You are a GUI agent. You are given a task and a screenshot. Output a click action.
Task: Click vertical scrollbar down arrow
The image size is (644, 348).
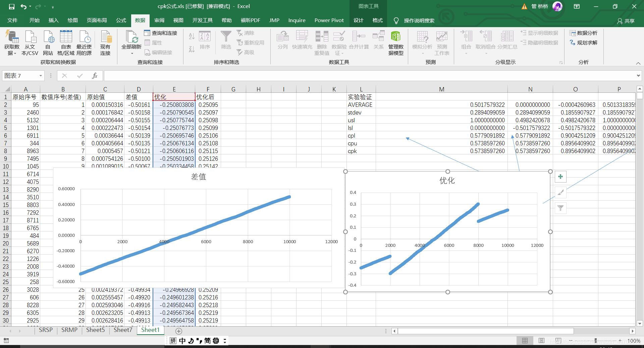(639, 323)
